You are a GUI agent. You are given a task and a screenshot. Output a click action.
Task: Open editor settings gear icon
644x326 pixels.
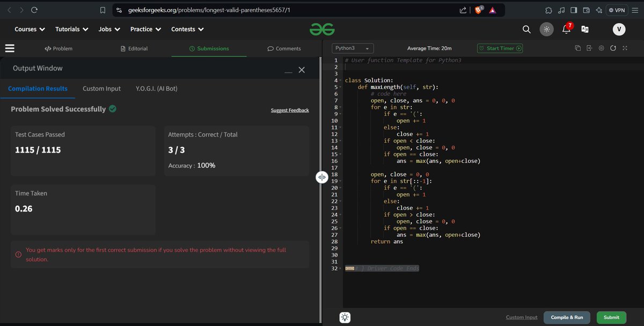click(x=601, y=48)
